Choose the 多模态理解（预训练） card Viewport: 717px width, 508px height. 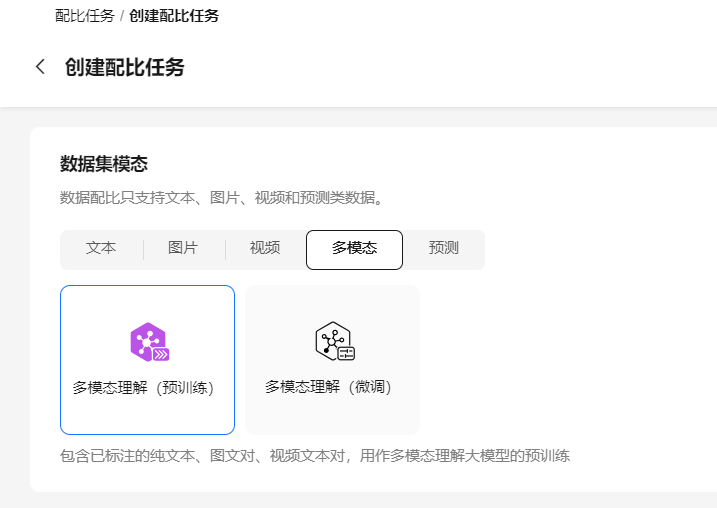(147, 360)
